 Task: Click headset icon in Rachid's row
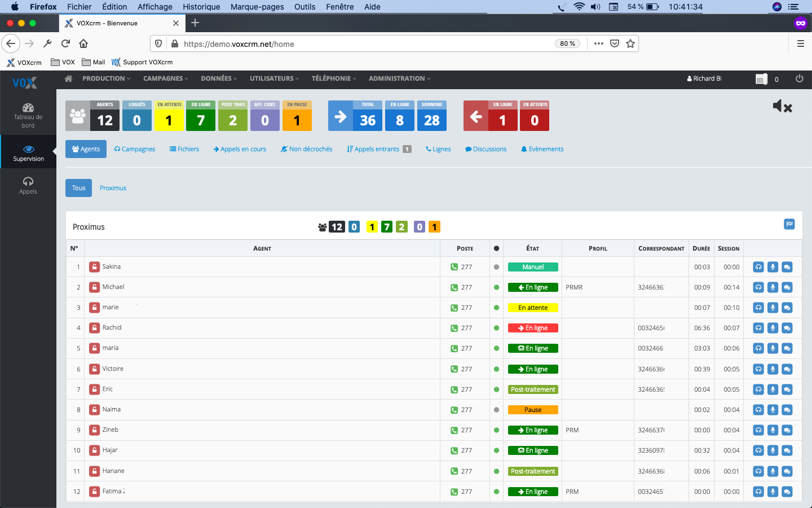[758, 328]
